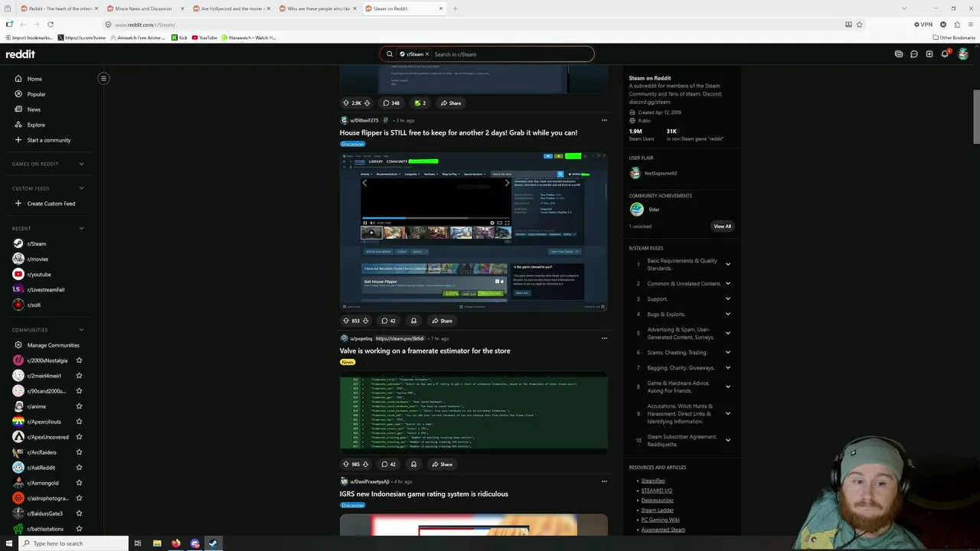Open the user avatar menu
The image size is (980, 551).
[963, 54]
